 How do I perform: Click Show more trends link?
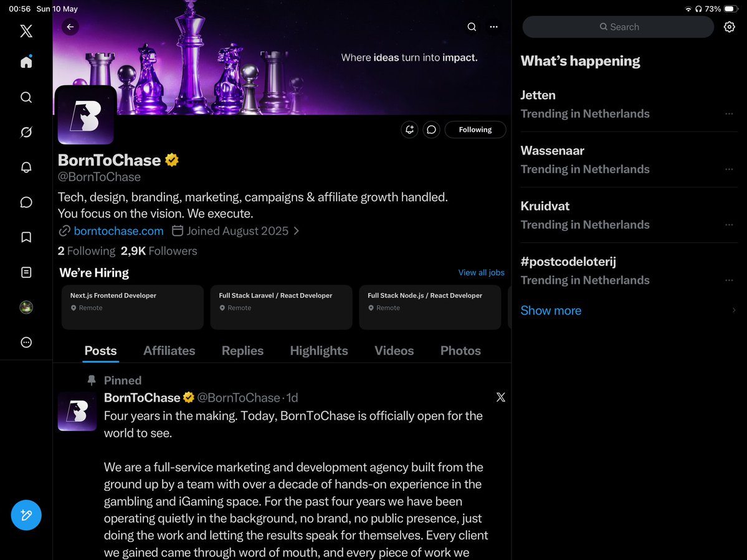pyautogui.click(x=551, y=310)
